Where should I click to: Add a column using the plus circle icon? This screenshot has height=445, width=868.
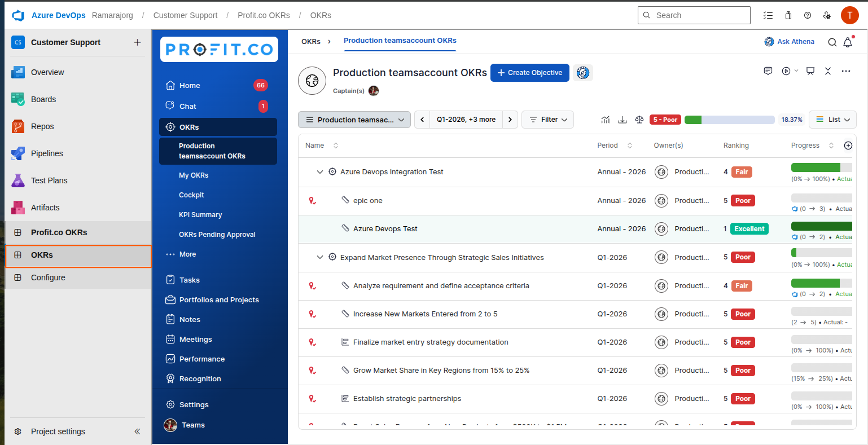click(848, 146)
